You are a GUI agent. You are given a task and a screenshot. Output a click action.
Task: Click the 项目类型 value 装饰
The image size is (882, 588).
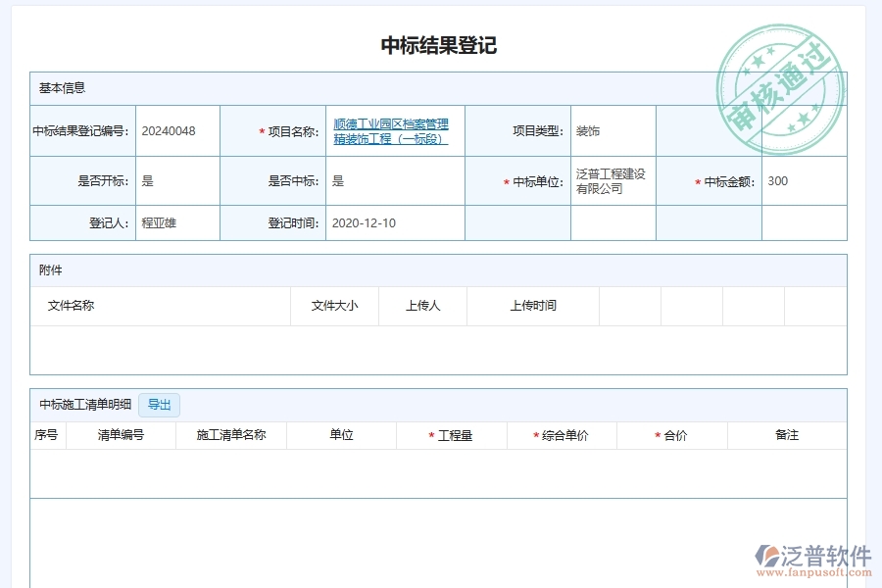pyautogui.click(x=586, y=130)
